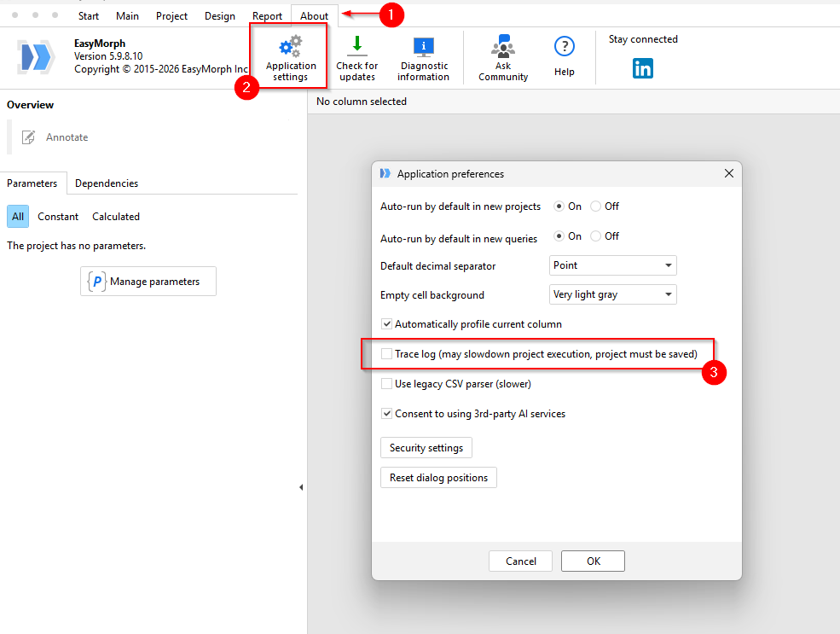Open Help question mark icon
The image size is (840, 634).
(564, 47)
